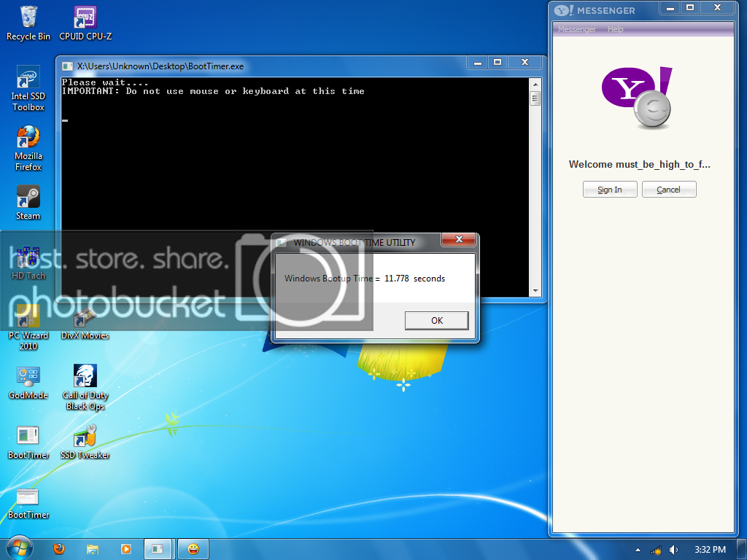Click the console scrollbar up arrow
This screenshot has width=747, height=560.
click(x=535, y=85)
